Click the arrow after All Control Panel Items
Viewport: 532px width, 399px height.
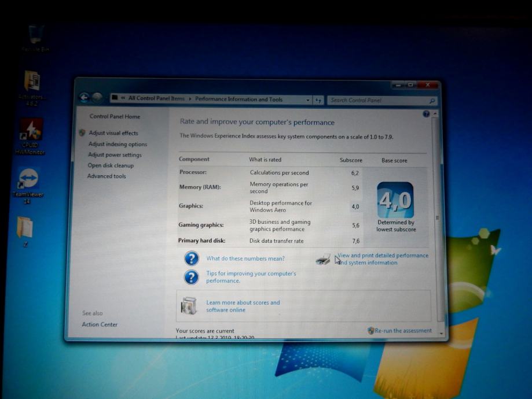tap(190, 99)
